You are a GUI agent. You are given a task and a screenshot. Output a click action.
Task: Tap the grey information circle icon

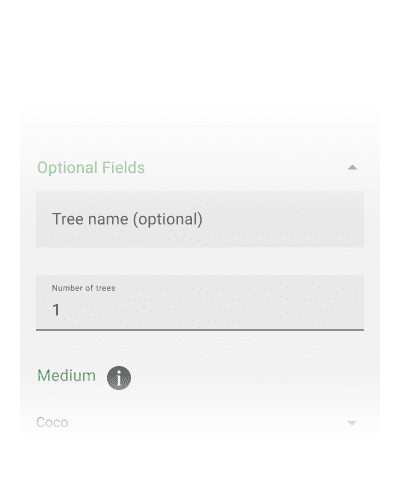(119, 378)
